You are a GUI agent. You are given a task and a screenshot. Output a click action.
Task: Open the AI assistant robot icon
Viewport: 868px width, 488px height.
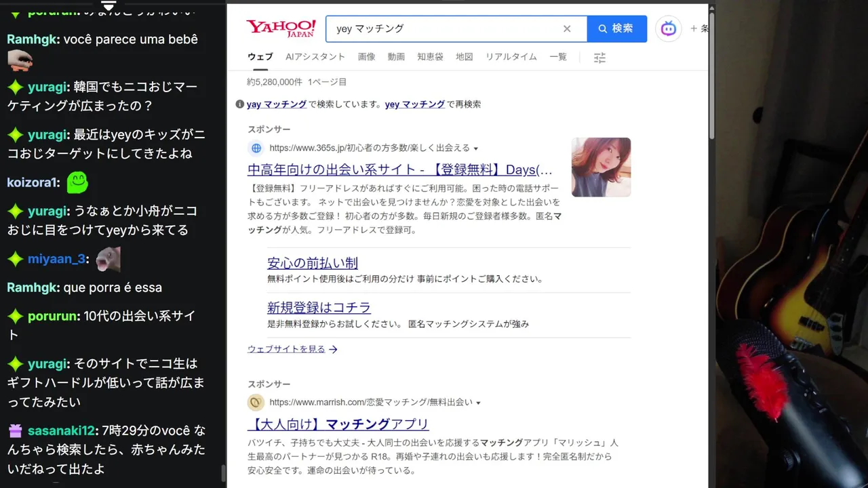coord(669,28)
